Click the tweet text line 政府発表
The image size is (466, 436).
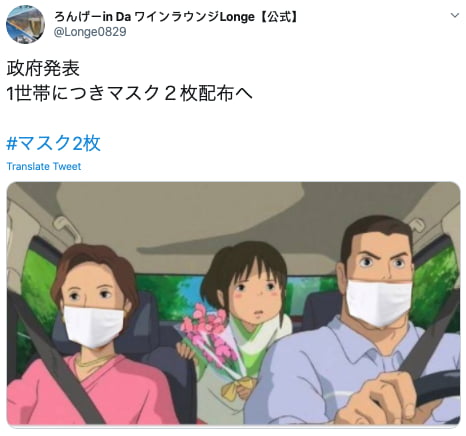[x=43, y=68]
